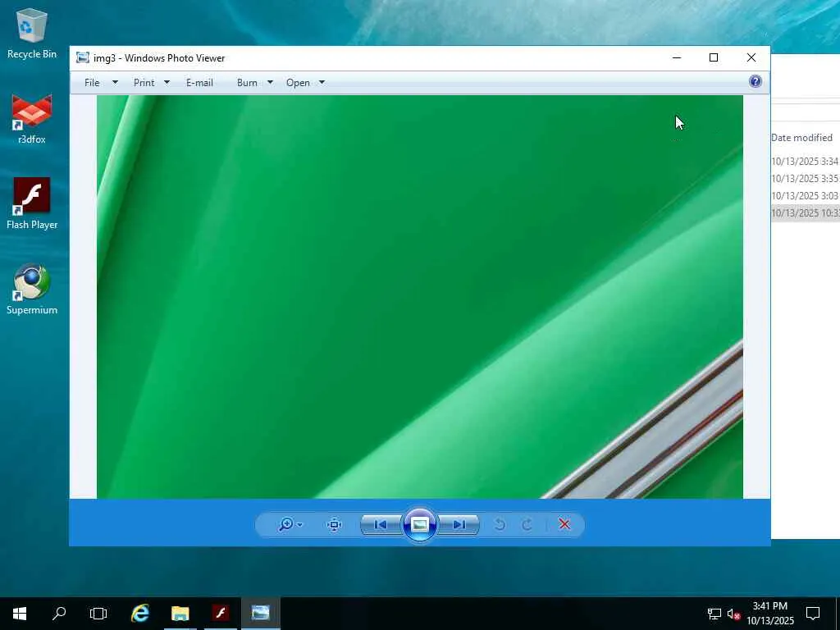This screenshot has width=840, height=630.
Task: Select the row dated 10/13/2025 3:34
Action: (x=806, y=162)
